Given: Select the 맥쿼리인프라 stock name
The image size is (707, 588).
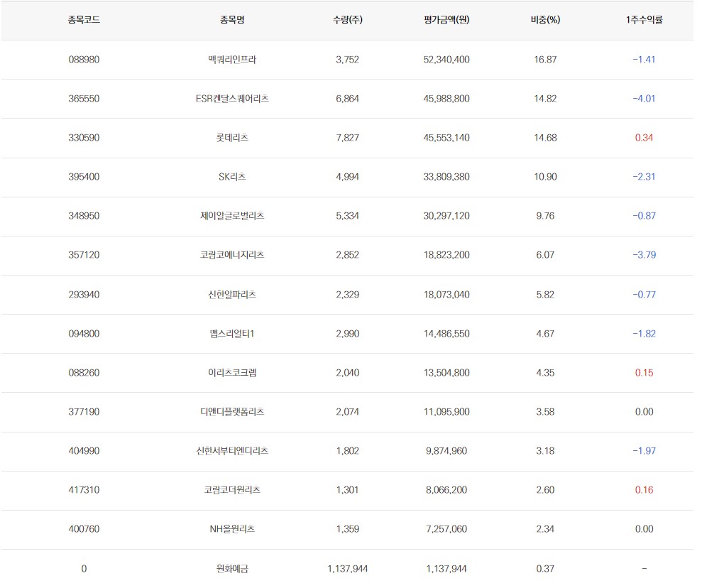Looking at the screenshot, I should pyautogui.click(x=232, y=60).
